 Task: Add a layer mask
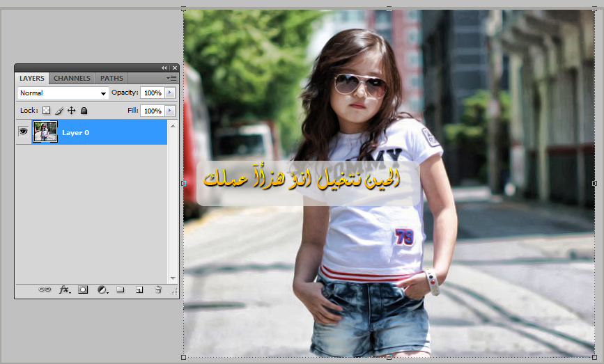click(x=83, y=290)
